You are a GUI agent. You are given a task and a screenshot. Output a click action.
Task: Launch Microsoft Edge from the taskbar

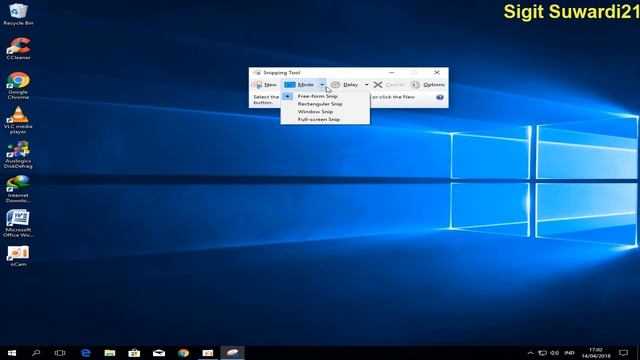pos(85,353)
